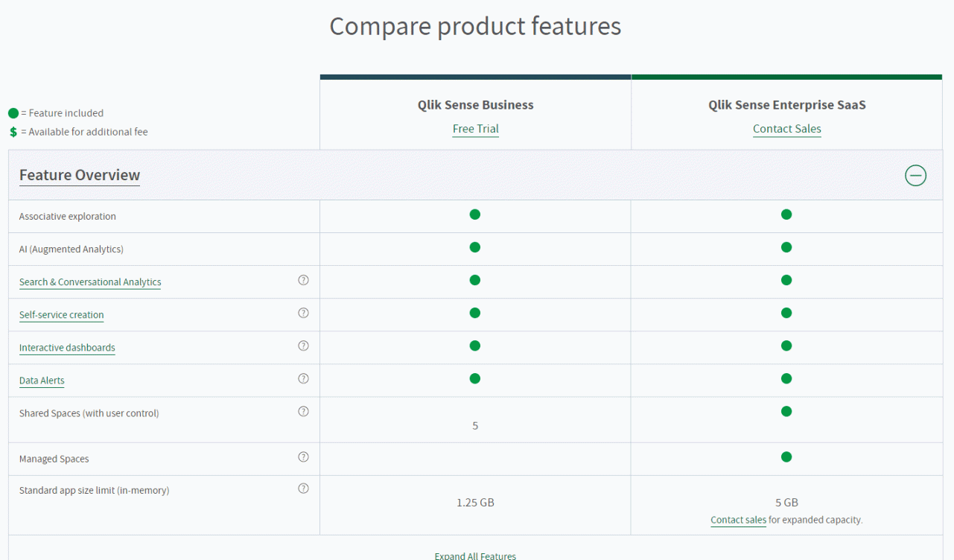Click Enterprise dot for AI (Augmented Analytics)
954x560 pixels.
coord(786,247)
